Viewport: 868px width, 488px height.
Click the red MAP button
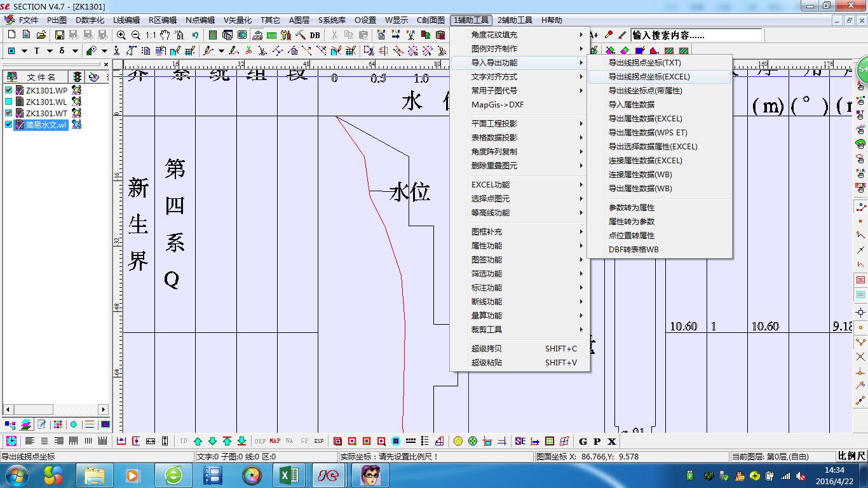point(275,441)
